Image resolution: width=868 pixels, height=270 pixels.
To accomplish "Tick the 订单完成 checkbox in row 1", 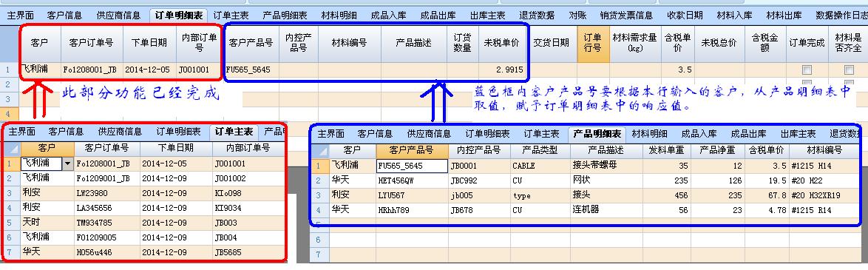I will [807, 70].
